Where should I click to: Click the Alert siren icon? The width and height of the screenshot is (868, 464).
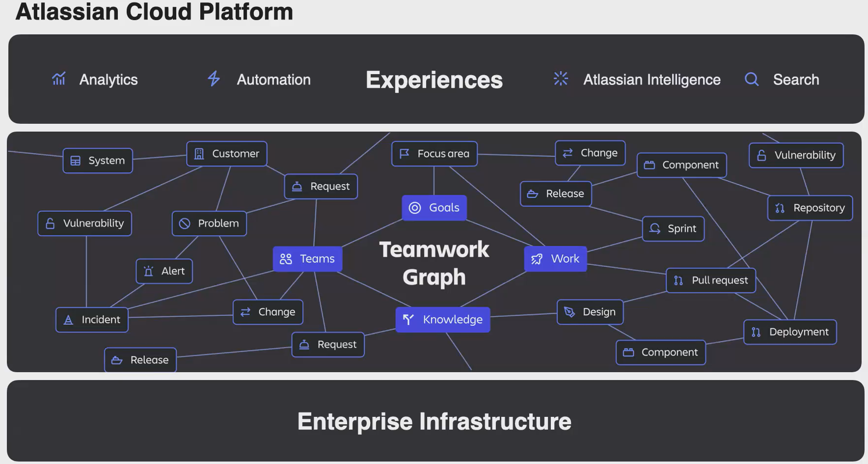(x=148, y=271)
